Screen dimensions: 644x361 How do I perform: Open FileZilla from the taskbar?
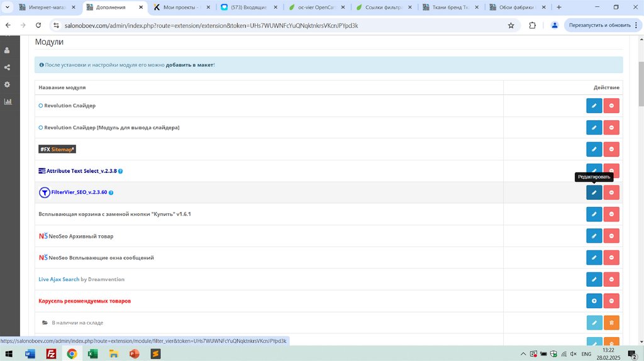tap(51, 353)
